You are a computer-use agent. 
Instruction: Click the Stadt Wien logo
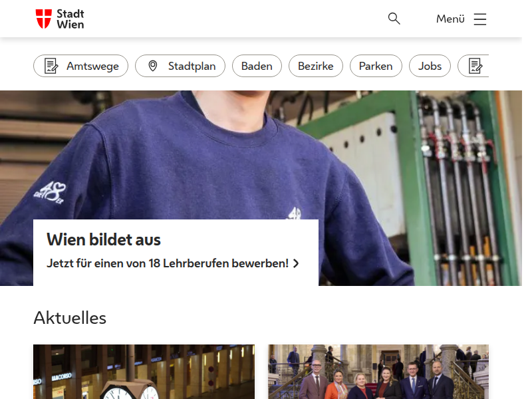tap(60, 19)
